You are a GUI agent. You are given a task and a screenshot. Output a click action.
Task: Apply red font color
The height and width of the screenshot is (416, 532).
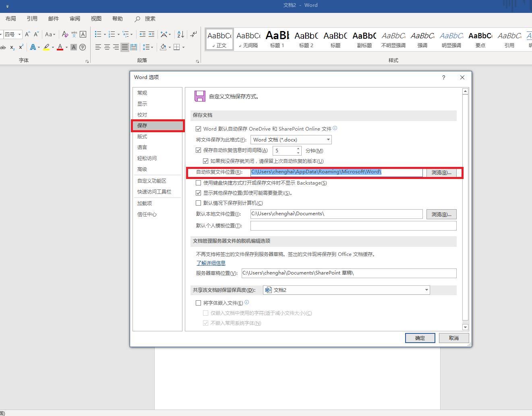(60, 47)
